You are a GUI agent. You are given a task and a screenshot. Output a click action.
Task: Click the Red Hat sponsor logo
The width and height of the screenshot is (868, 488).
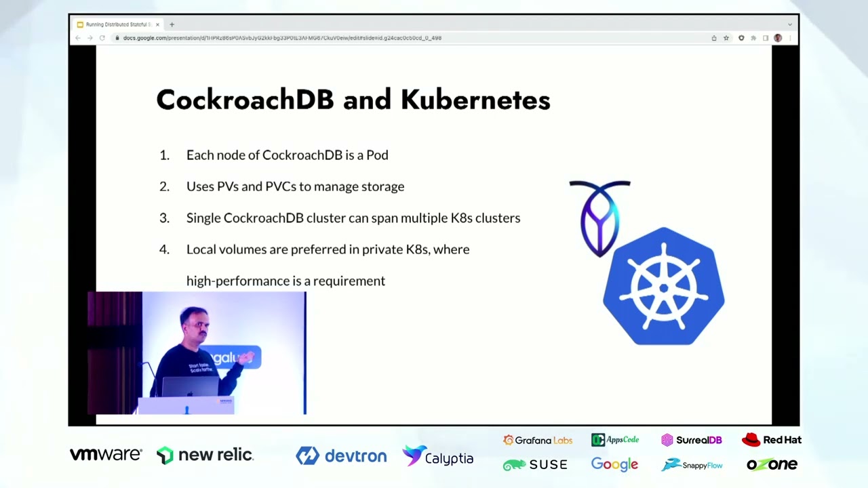coord(772,440)
